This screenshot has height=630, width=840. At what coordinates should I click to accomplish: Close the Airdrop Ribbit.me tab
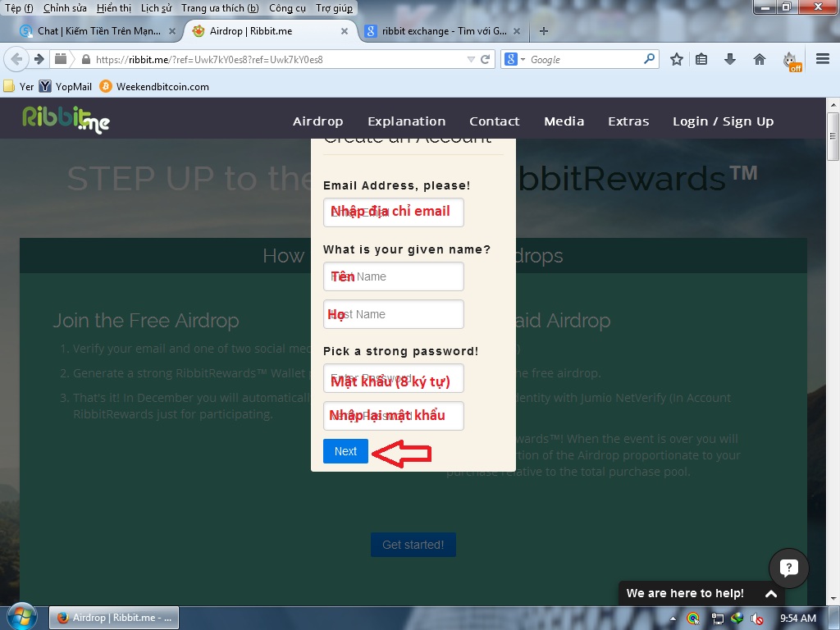(345, 31)
